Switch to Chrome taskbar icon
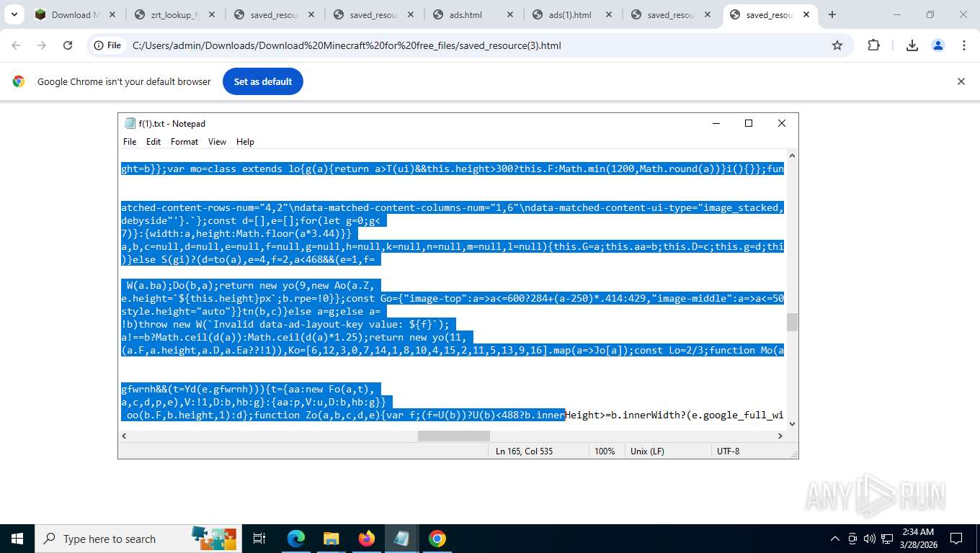The image size is (980, 553). [437, 539]
